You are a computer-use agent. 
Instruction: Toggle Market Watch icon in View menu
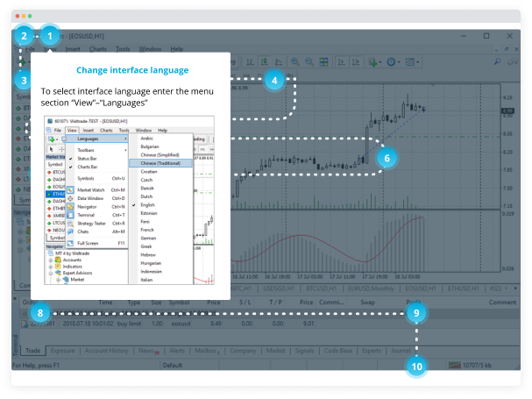click(70, 189)
